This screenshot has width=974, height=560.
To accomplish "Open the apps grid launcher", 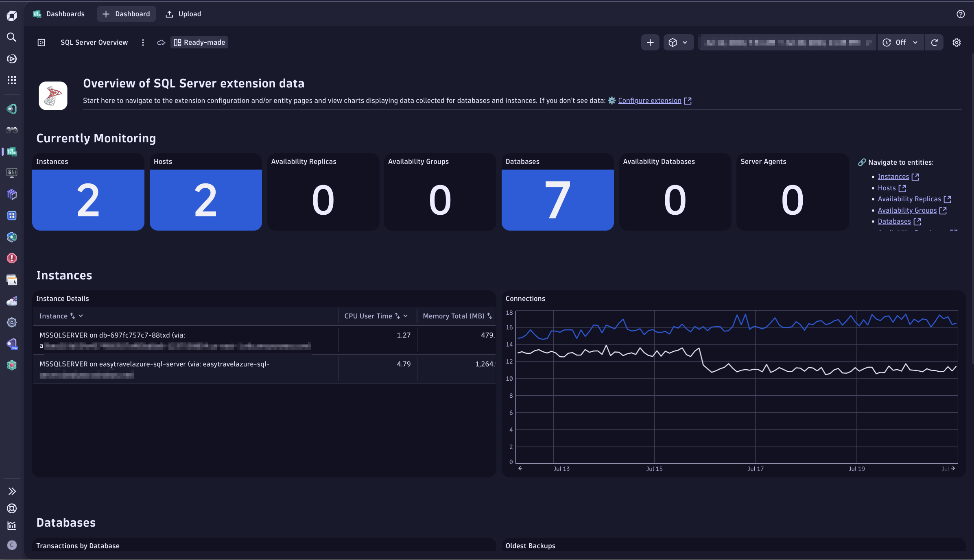I will pos(12,80).
